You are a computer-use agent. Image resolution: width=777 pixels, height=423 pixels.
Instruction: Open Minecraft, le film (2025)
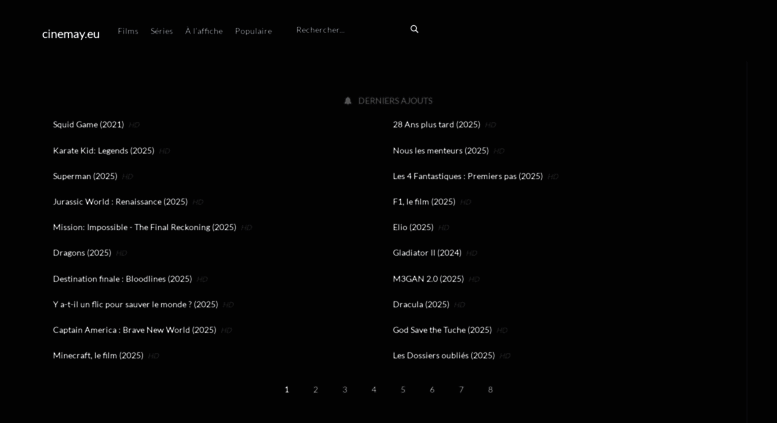[98, 355]
